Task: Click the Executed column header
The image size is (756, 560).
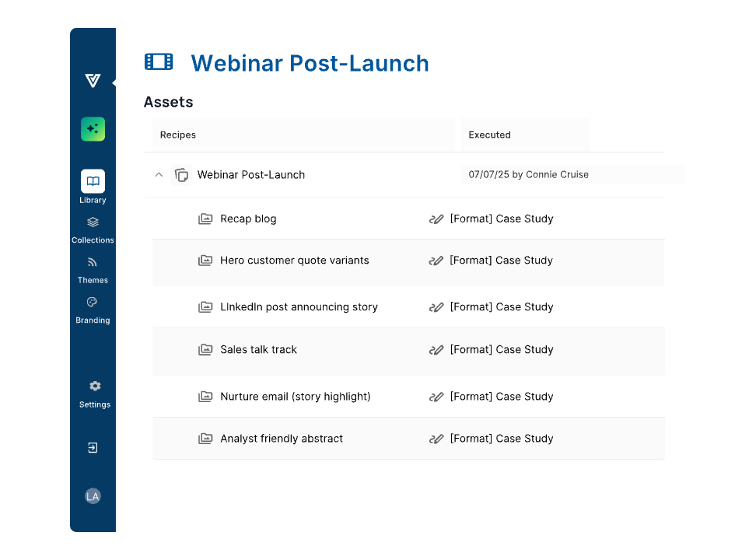Action: (x=489, y=135)
